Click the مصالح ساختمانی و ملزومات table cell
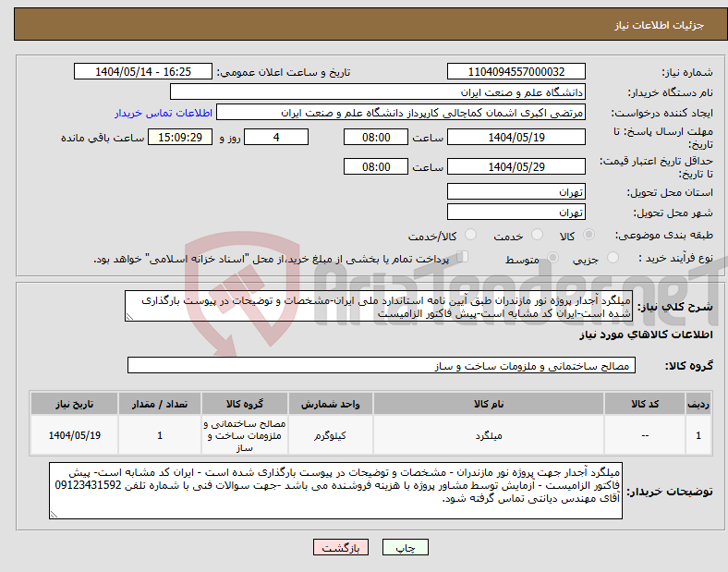This screenshot has height=572, width=728. point(245,435)
